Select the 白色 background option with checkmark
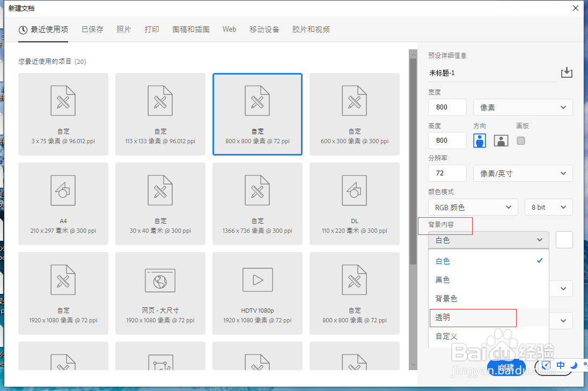588x391 pixels. coord(442,261)
